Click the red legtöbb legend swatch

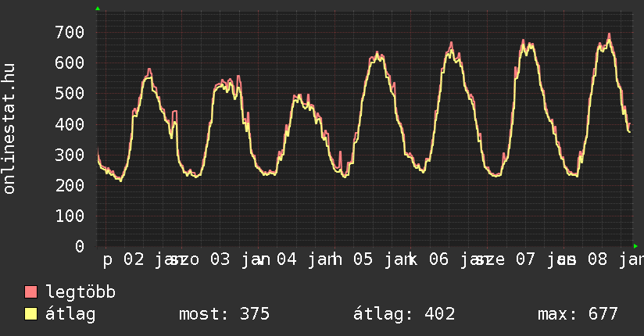point(31,293)
